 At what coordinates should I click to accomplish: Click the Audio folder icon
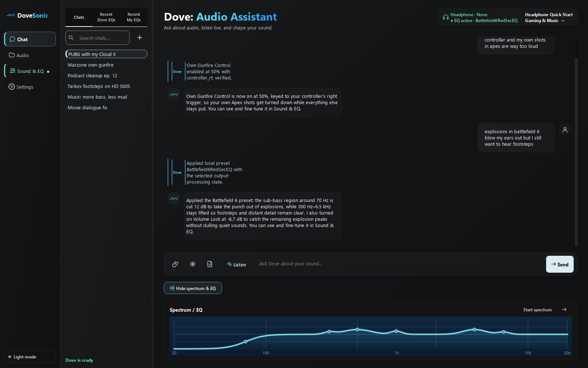[12, 55]
